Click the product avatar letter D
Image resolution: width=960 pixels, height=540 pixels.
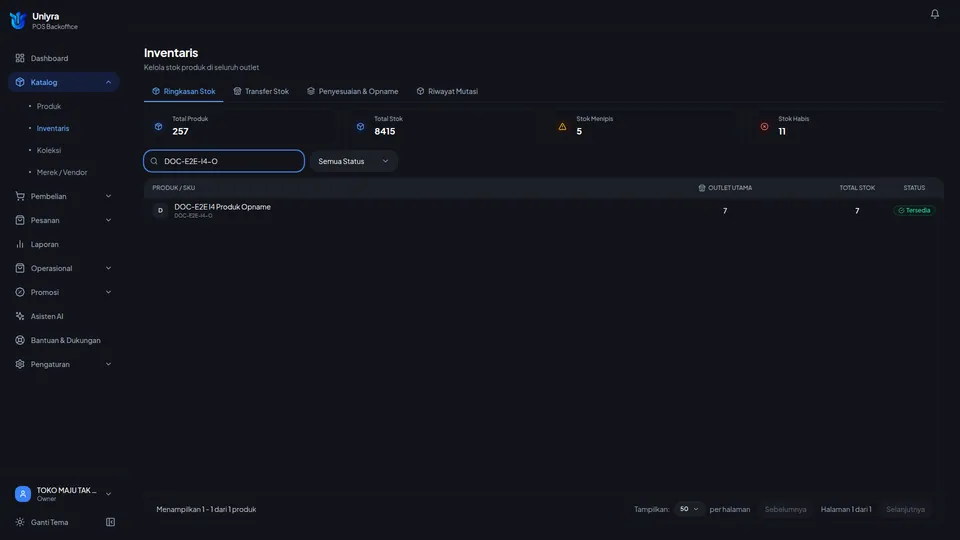(160, 210)
